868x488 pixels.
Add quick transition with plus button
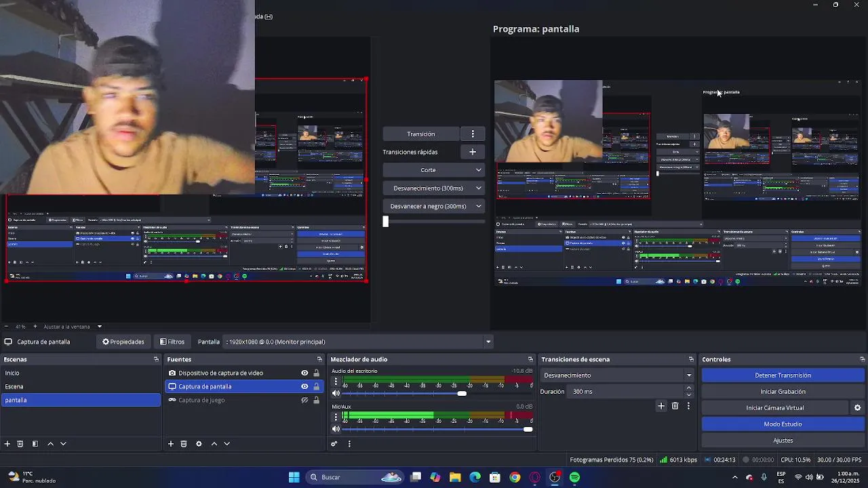[473, 152]
